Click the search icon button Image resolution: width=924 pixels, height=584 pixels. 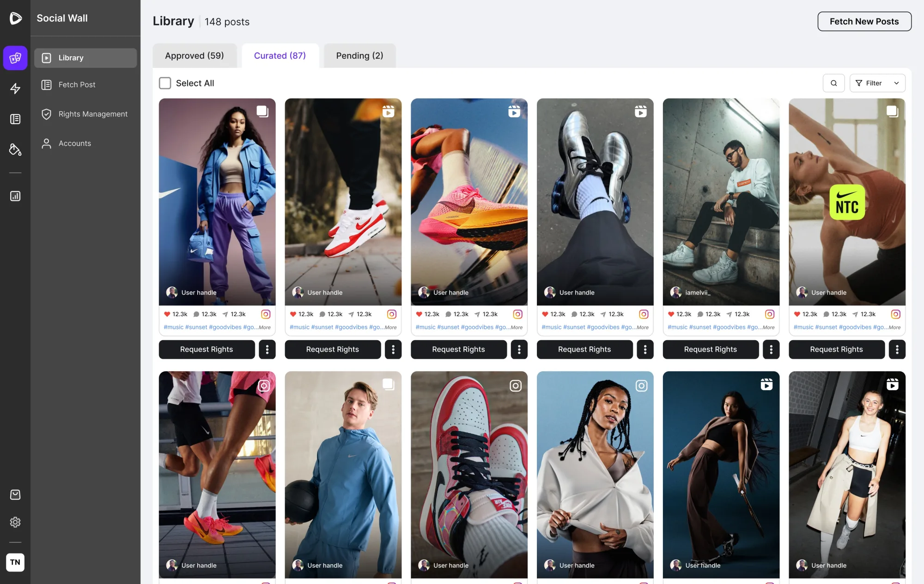(833, 83)
